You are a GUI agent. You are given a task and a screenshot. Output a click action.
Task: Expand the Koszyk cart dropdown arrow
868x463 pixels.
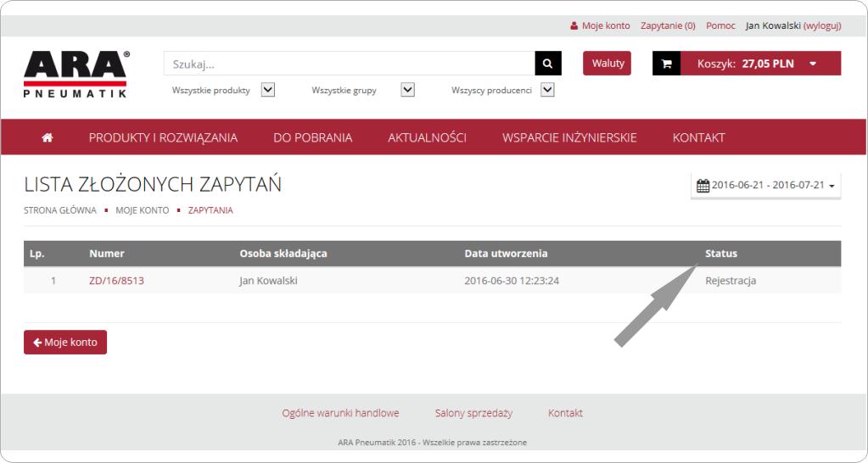pos(813,64)
